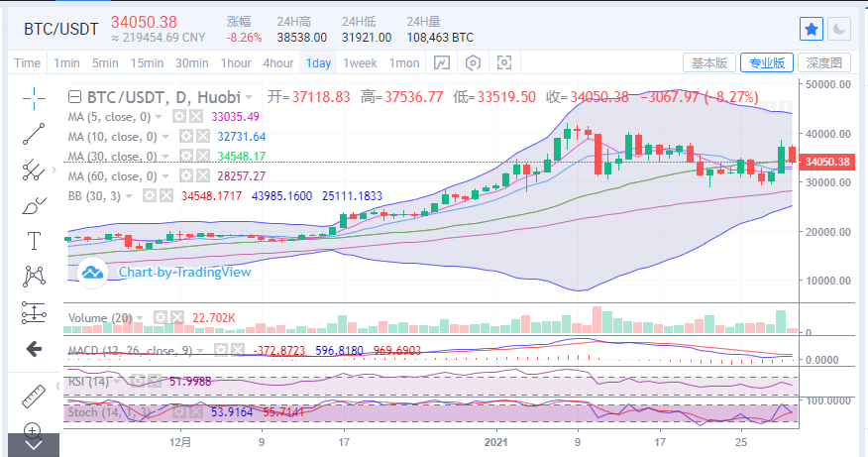Screen dimensions: 868x457
Task: Select the 15min interval
Action: [x=147, y=63]
